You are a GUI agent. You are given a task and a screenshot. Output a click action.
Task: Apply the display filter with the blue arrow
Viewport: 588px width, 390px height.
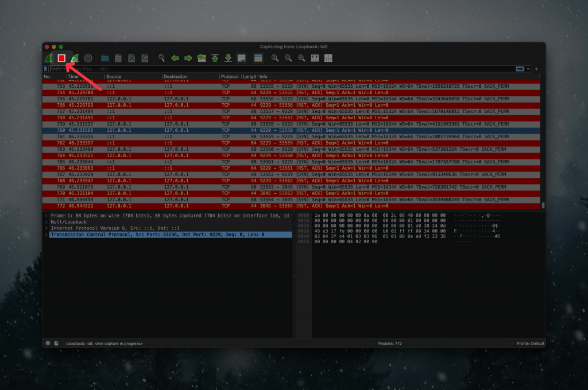click(x=520, y=69)
